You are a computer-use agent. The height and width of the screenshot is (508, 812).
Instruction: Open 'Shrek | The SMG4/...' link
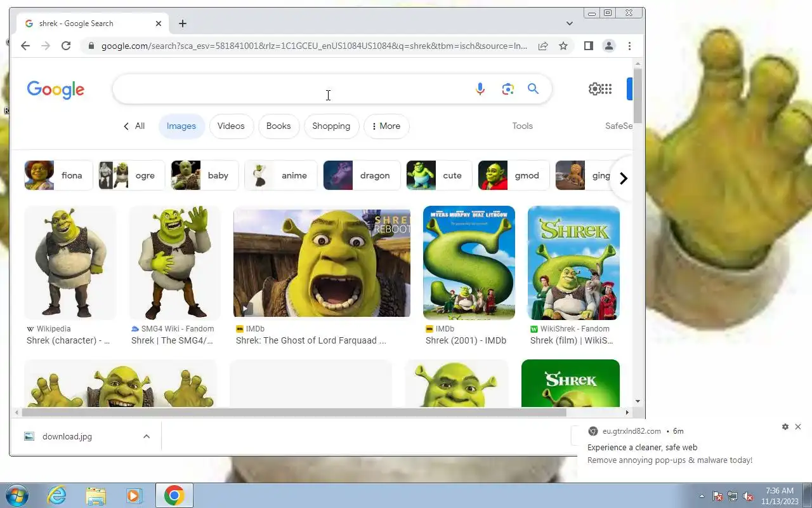(x=172, y=340)
